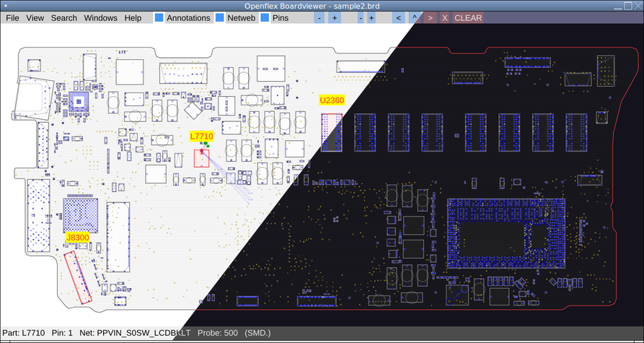The width and height of the screenshot is (644, 343).
Task: Toggle the Annotations checkbox
Action: tap(159, 17)
